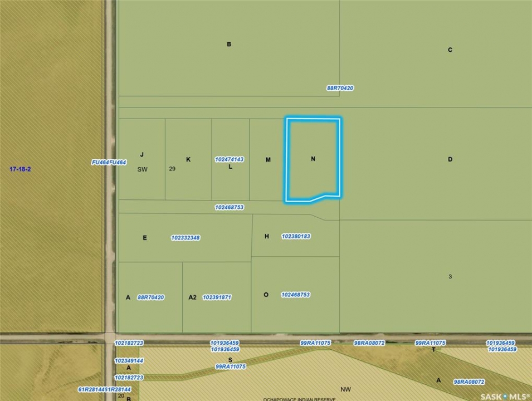Select parcel M beside the highlighted lot
Screen dimensions: 532x401
[268, 160]
